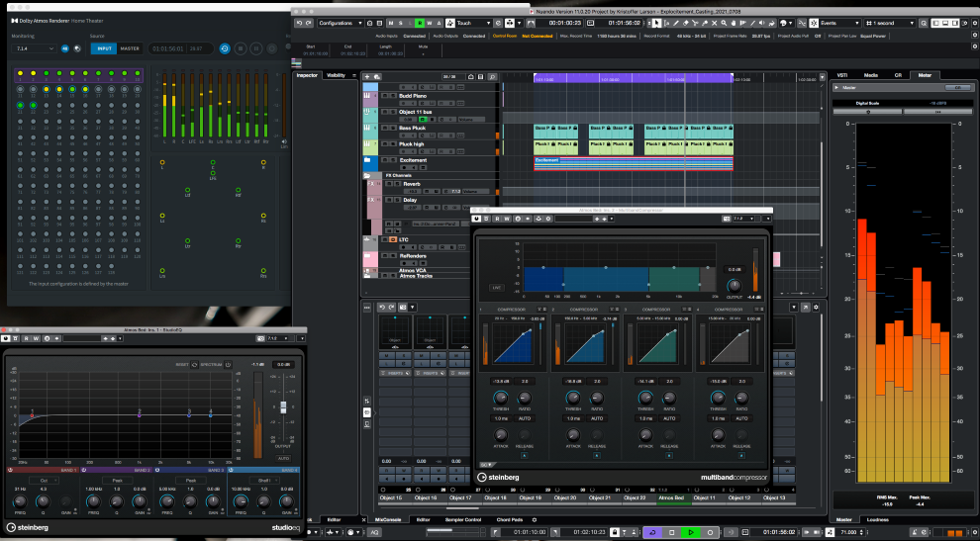
Task: Expand the Master section in Meter panel
Action: (x=836, y=87)
